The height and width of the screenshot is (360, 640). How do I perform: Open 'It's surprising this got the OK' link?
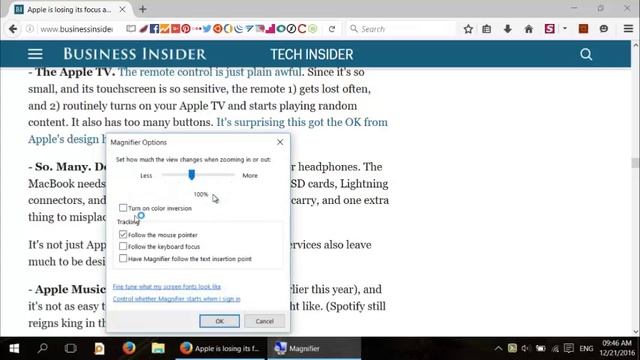pos(302,122)
